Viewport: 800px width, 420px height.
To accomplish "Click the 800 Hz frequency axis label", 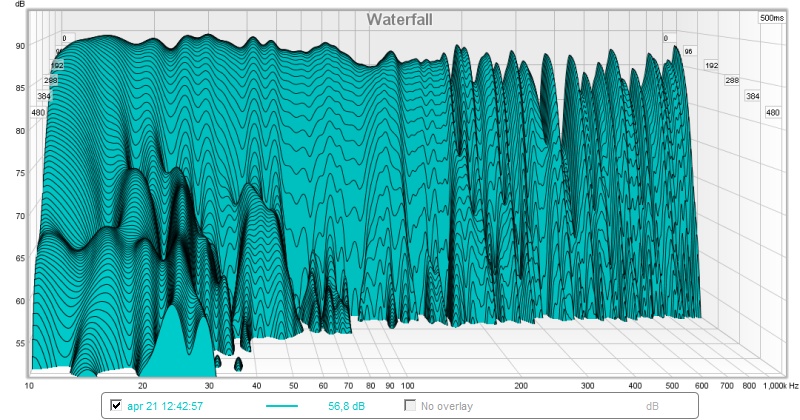I will coord(749,386).
